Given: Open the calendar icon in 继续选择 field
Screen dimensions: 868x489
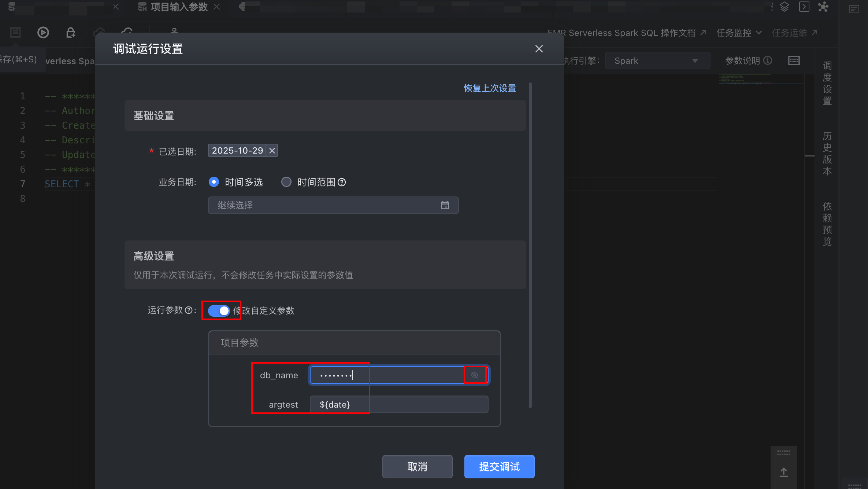Looking at the screenshot, I should point(445,205).
